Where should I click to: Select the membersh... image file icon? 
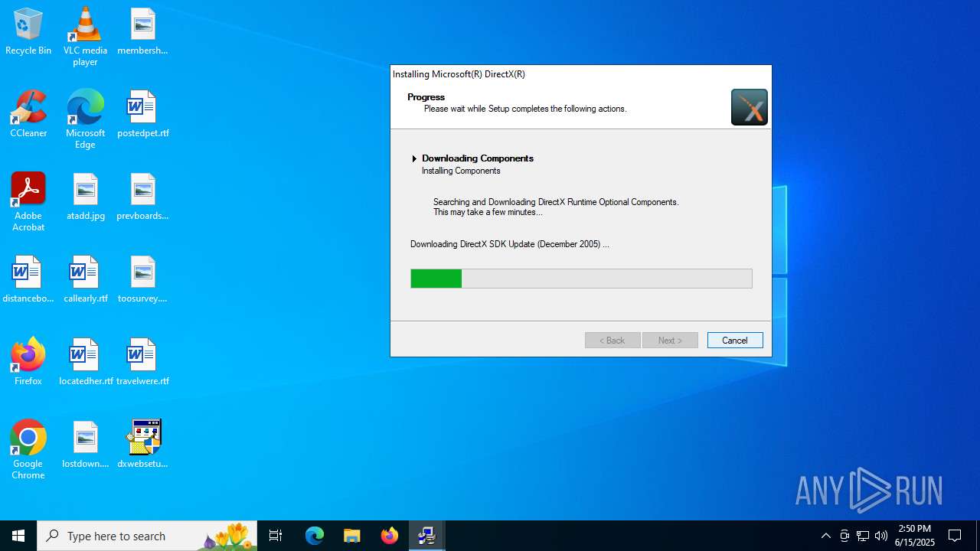click(x=142, y=32)
